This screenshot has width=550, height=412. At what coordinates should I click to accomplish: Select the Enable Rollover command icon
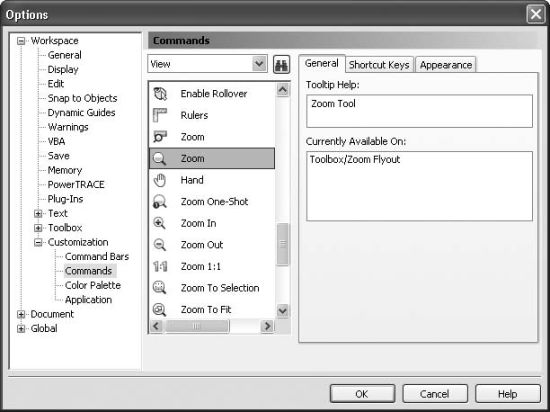pyautogui.click(x=160, y=94)
